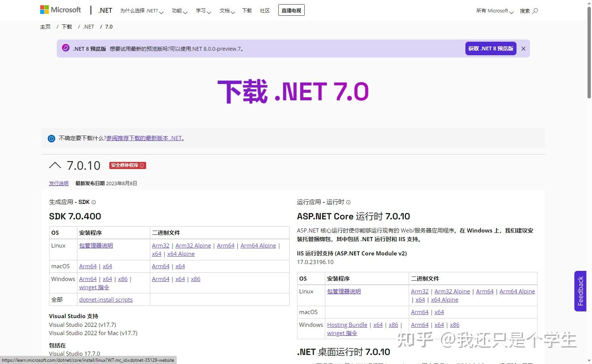Click the 安全修补程序 red badge
The width and height of the screenshot is (592, 364).
tap(127, 165)
